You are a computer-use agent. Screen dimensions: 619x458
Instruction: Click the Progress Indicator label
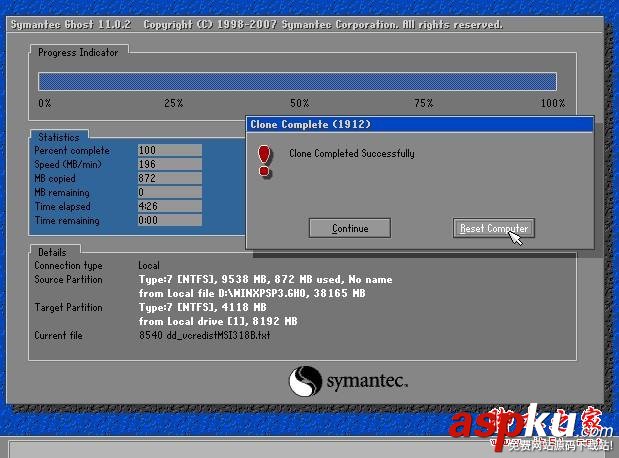pos(78,53)
